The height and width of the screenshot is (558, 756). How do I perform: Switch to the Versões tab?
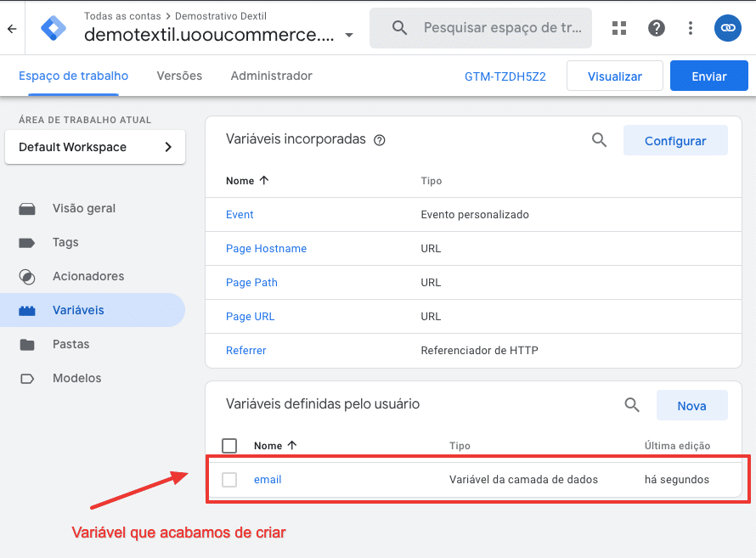tap(179, 76)
